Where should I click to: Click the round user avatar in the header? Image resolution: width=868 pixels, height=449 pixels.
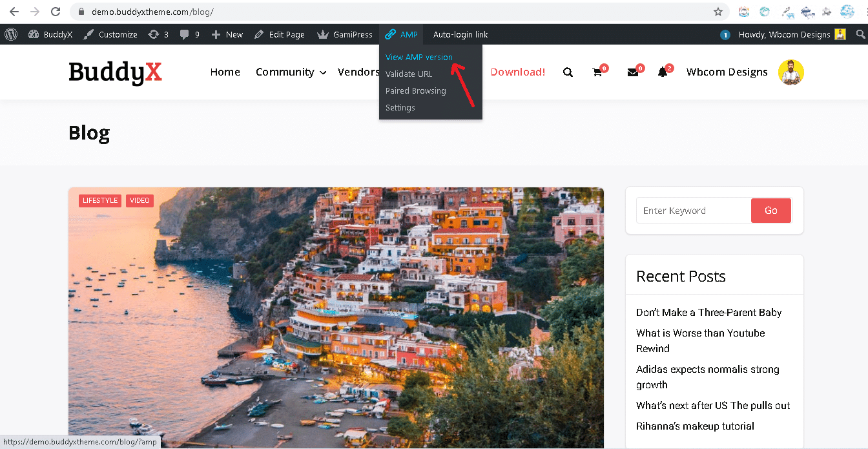point(790,72)
